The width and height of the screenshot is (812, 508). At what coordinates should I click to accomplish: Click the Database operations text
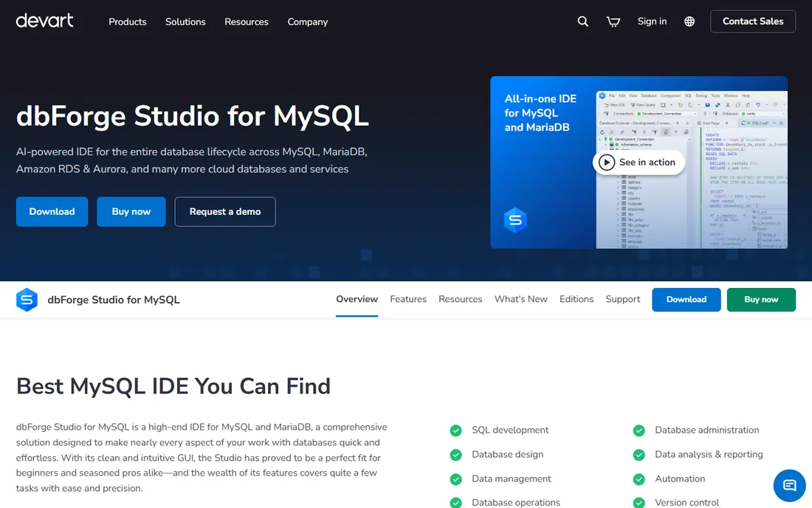pyautogui.click(x=516, y=502)
